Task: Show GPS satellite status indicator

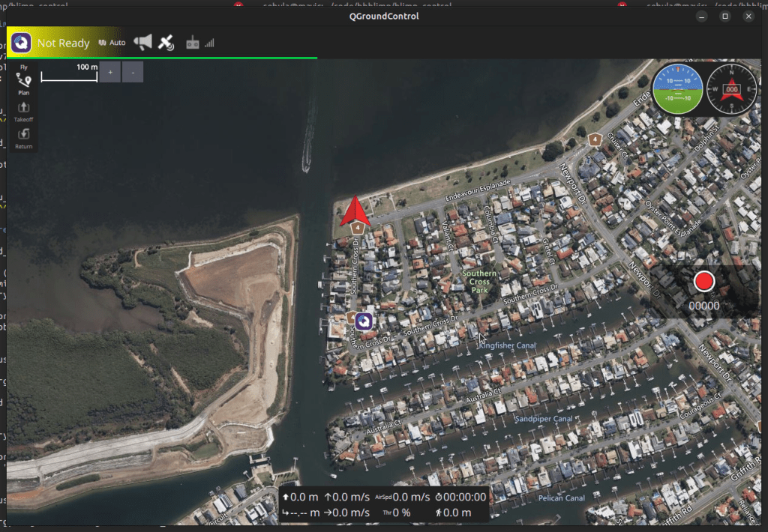Action: click(x=166, y=43)
